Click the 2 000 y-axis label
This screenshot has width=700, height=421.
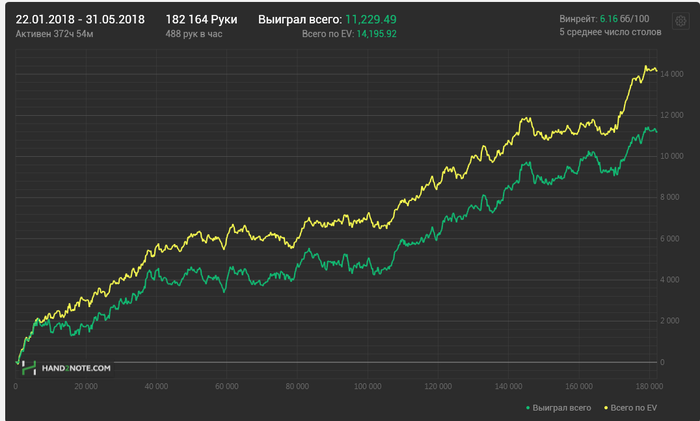tap(670, 321)
